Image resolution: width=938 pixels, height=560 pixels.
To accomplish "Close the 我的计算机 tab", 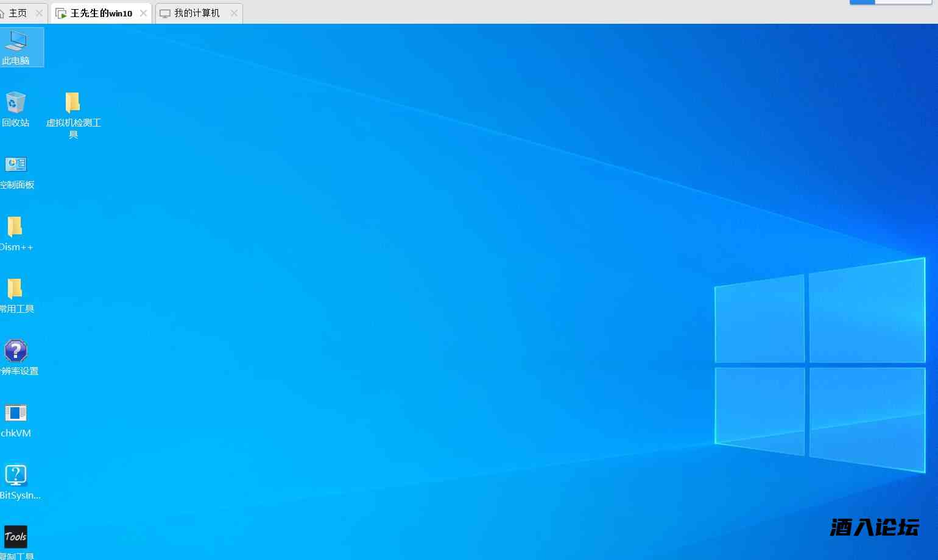I will tap(234, 13).
